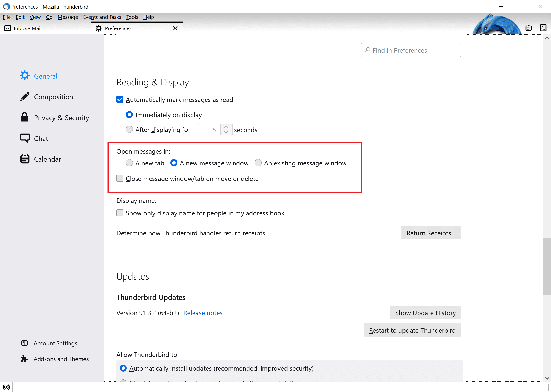Select 'An existing message window' radio button

coord(258,163)
